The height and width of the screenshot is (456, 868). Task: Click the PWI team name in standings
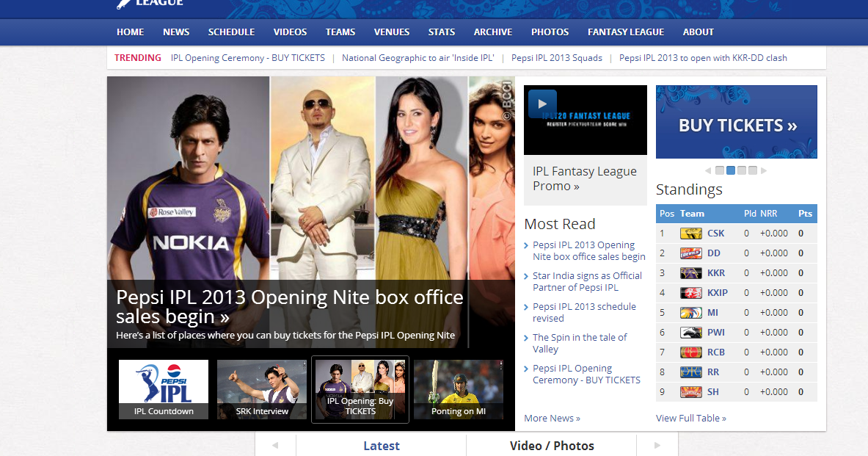[x=716, y=333]
